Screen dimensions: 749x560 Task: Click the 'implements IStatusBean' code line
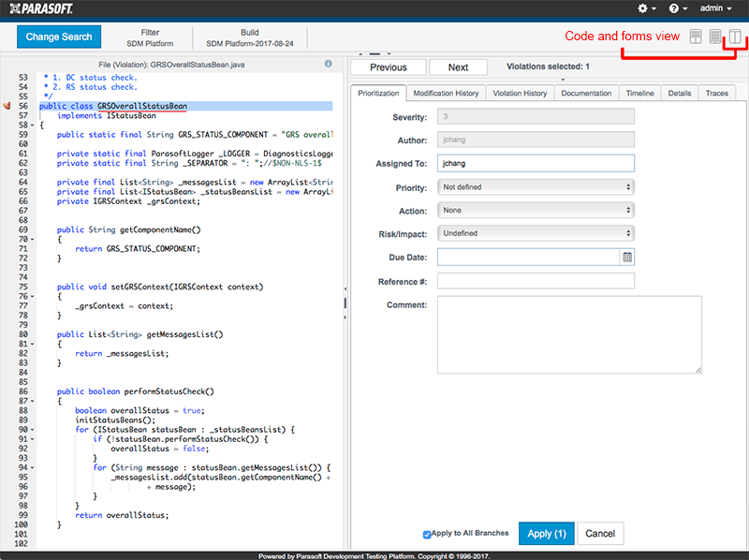[x=106, y=115]
